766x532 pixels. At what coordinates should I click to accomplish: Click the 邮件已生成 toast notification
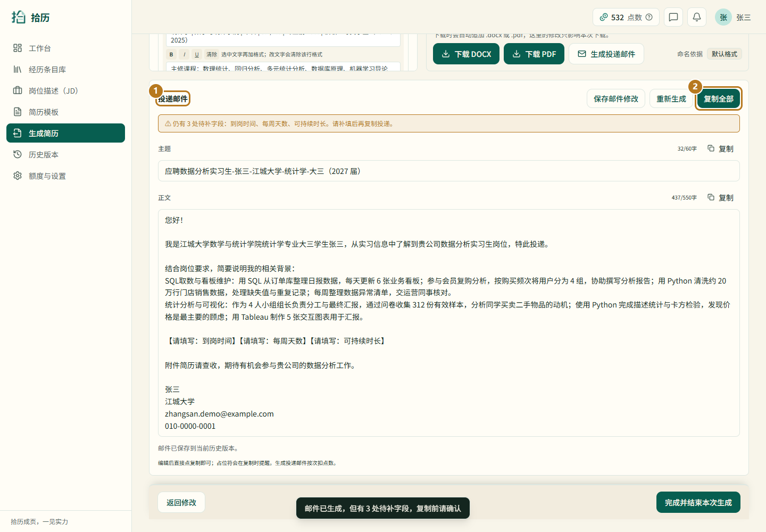point(383,508)
